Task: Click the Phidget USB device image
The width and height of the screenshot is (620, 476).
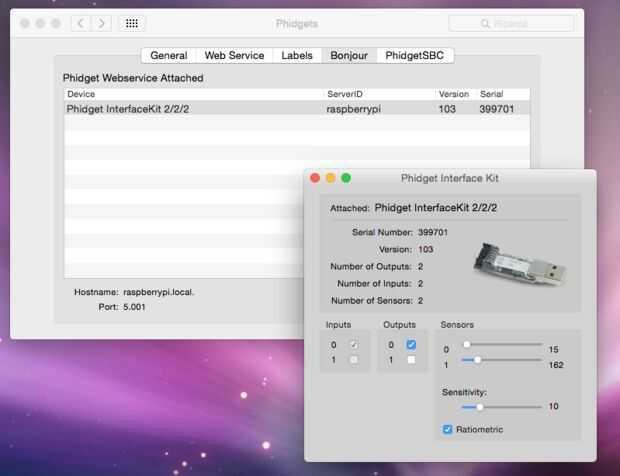Action: (520, 264)
